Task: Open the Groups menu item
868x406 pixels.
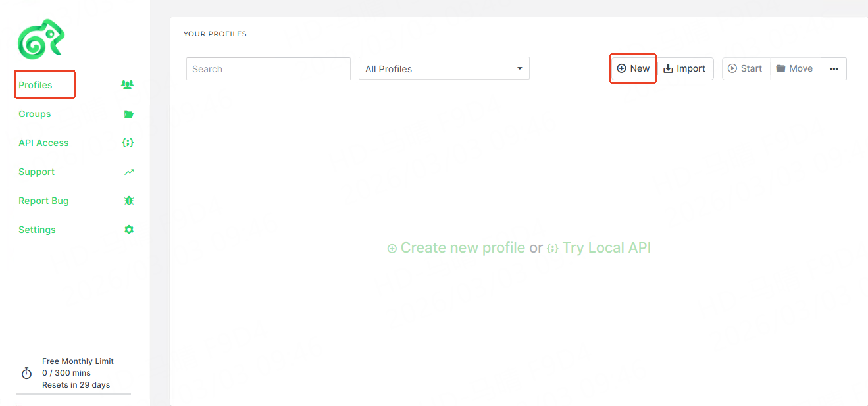Action: (35, 114)
